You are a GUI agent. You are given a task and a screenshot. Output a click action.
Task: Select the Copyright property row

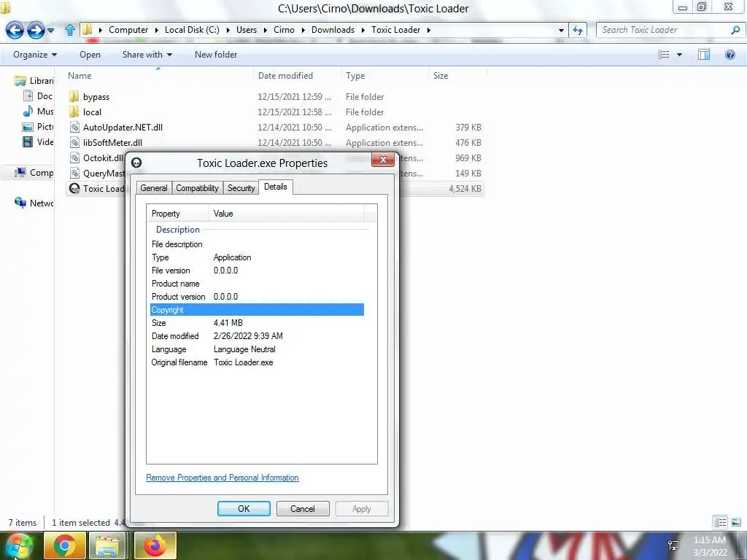(257, 310)
